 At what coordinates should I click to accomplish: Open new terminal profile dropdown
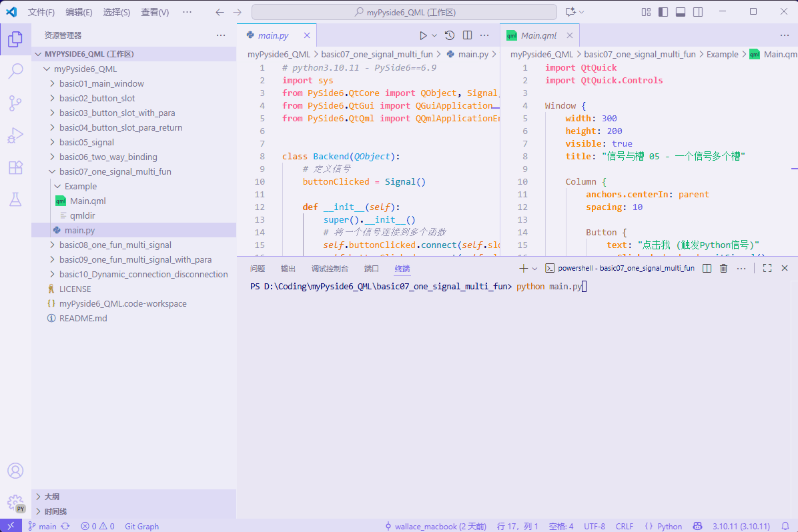click(x=534, y=269)
